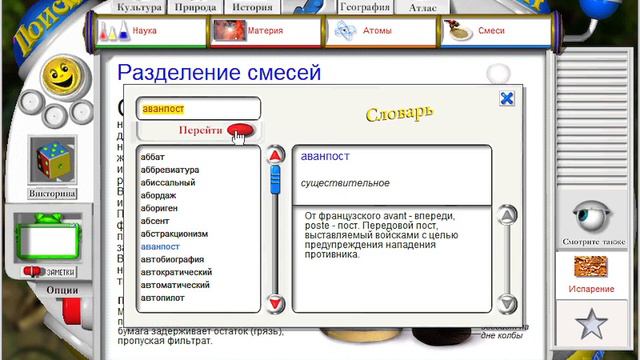Click the green notes frame

pos(48,238)
